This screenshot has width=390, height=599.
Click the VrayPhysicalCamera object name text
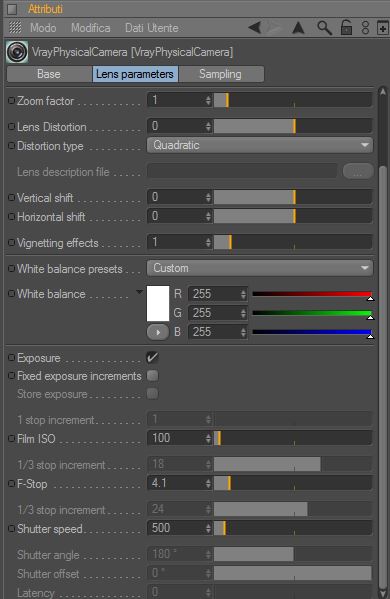pyautogui.click(x=132, y=52)
